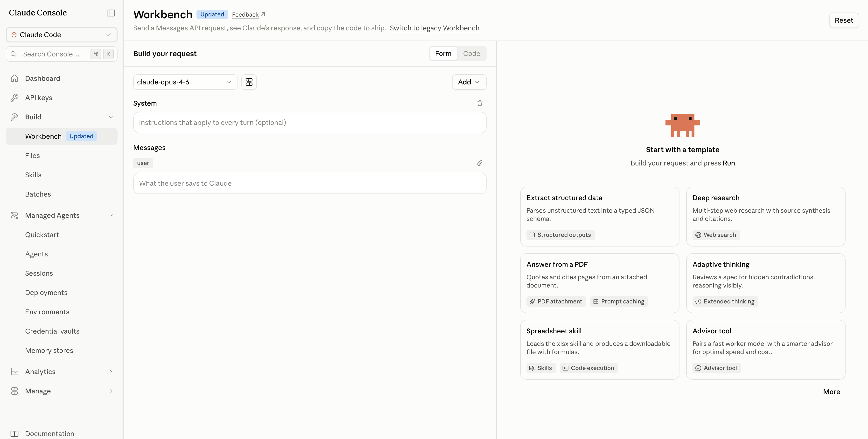Click the model settings icon beside claude-opus-4-6
868x439 pixels.
249,82
